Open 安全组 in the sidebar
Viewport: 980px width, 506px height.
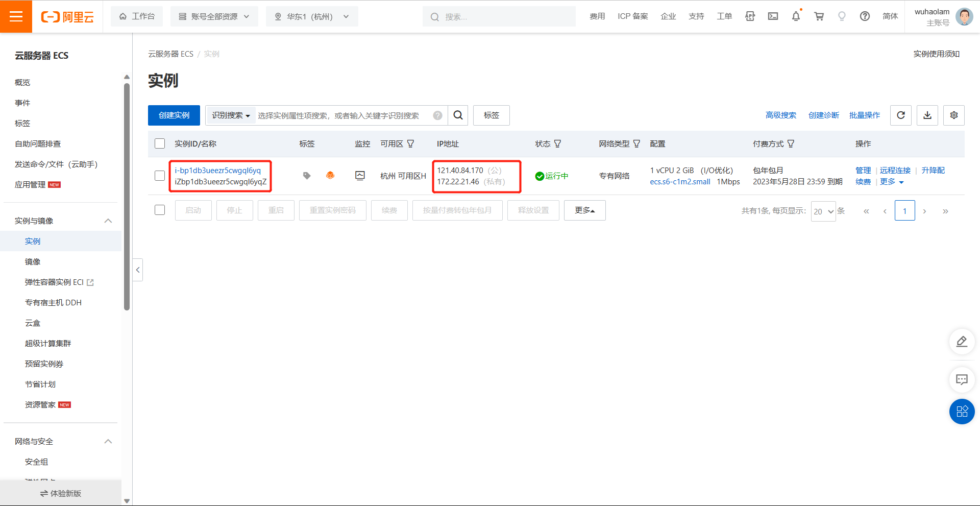[37, 462]
